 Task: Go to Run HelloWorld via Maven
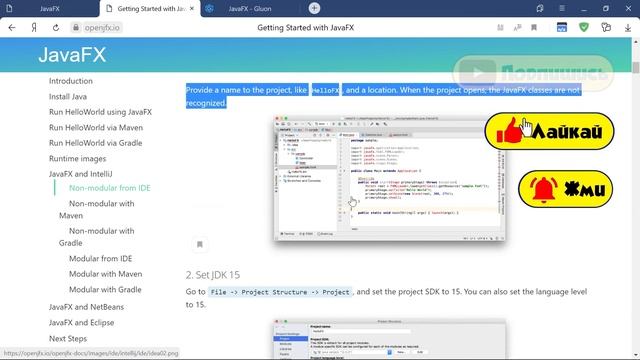(x=96, y=127)
